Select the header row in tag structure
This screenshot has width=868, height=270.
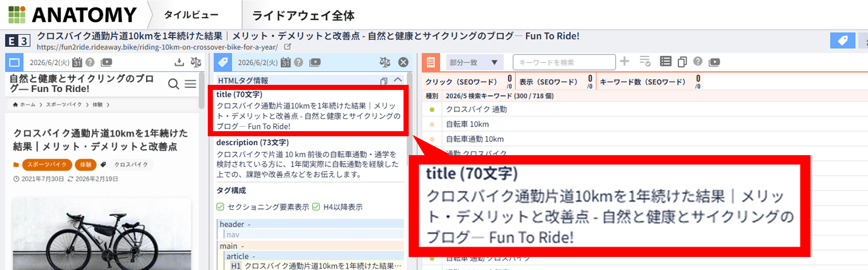tap(310, 224)
